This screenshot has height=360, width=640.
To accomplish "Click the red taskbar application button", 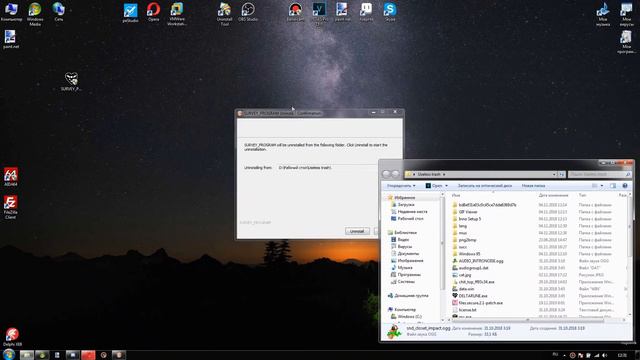I will [x=88, y=355].
